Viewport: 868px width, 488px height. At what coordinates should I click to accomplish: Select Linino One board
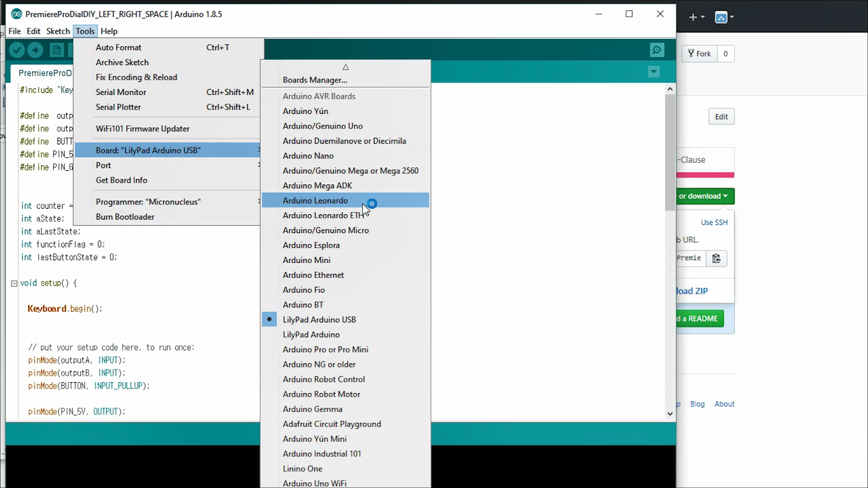[x=346, y=468]
